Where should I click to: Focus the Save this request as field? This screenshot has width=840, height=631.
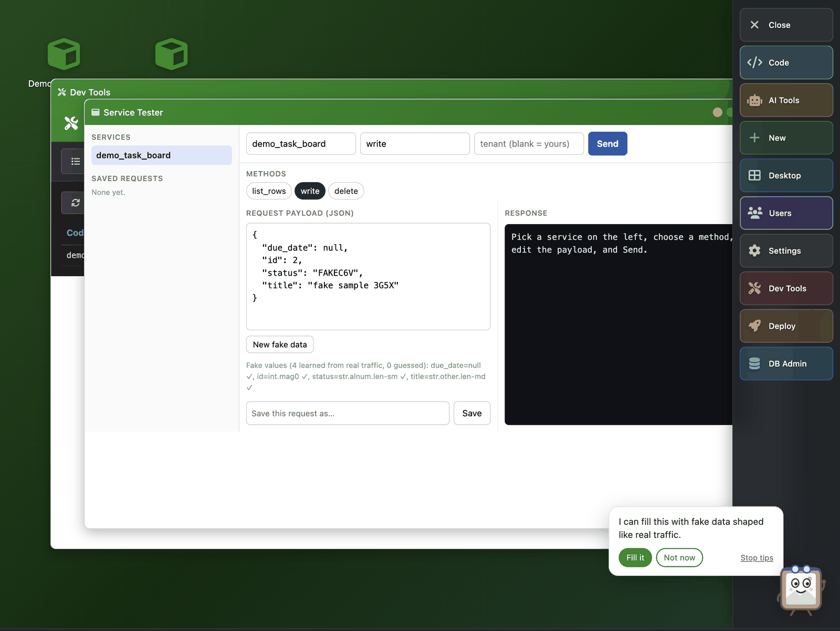coord(348,413)
